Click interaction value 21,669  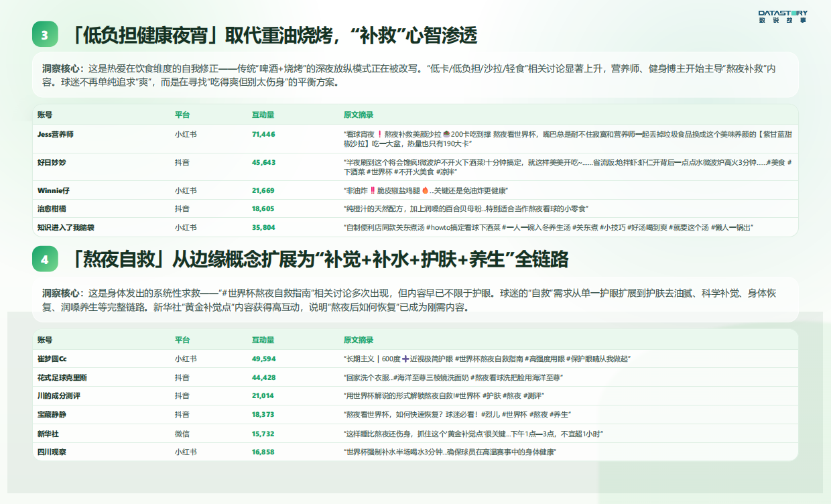pyautogui.click(x=263, y=191)
